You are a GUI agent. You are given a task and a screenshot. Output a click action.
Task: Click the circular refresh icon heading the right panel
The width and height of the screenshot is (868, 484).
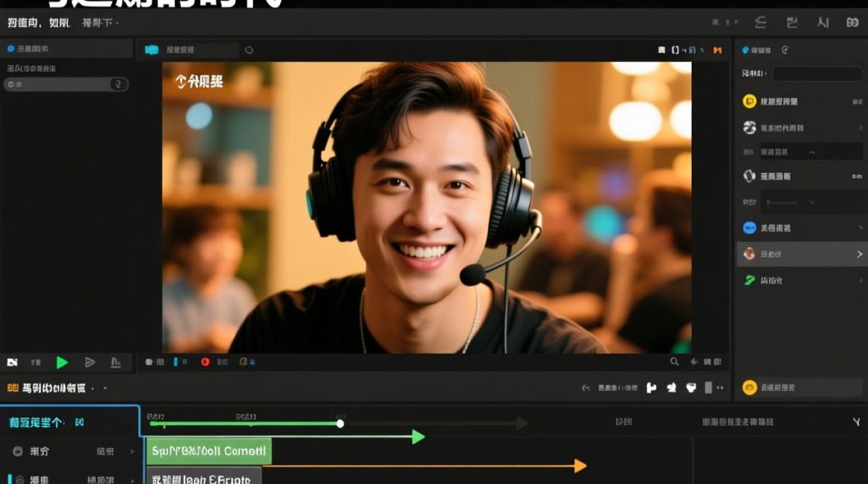click(785, 50)
